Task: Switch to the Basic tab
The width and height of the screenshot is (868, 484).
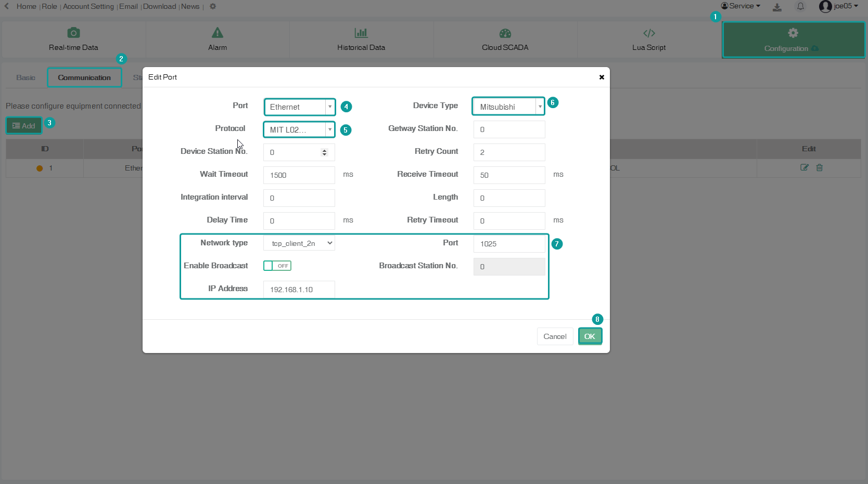Action: tap(25, 77)
